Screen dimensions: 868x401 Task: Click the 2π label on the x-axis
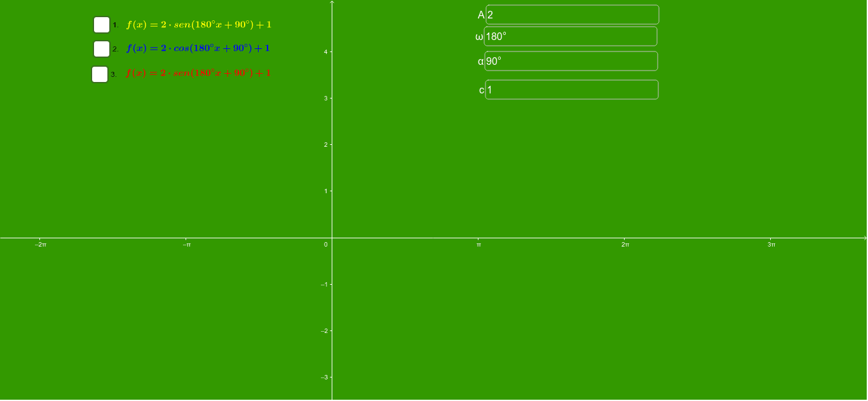(x=625, y=245)
